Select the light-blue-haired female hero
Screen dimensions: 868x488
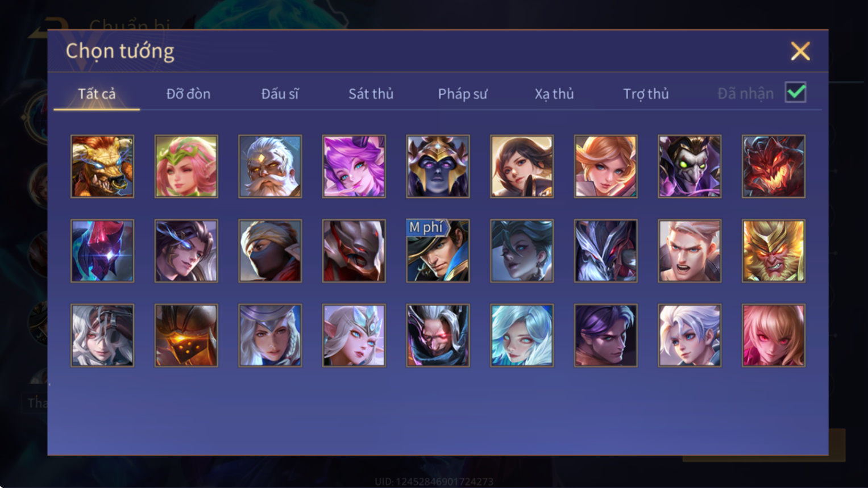pyautogui.click(x=522, y=335)
